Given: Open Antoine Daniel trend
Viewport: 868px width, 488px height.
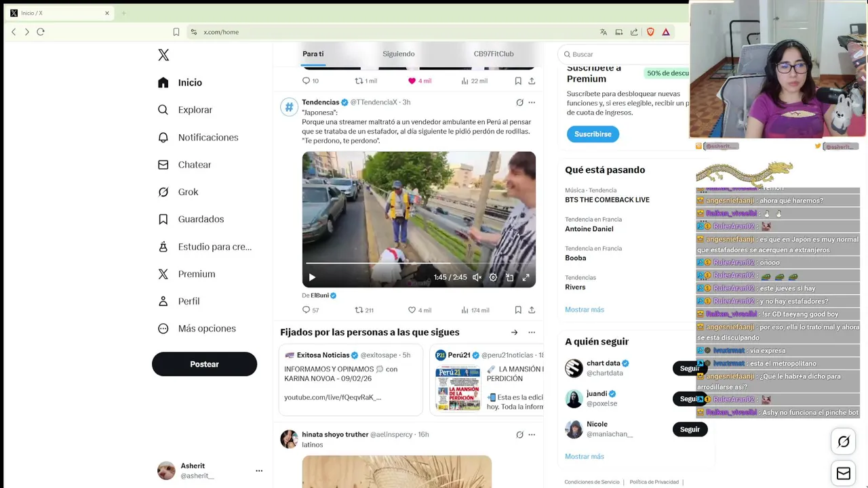Looking at the screenshot, I should click(589, 229).
